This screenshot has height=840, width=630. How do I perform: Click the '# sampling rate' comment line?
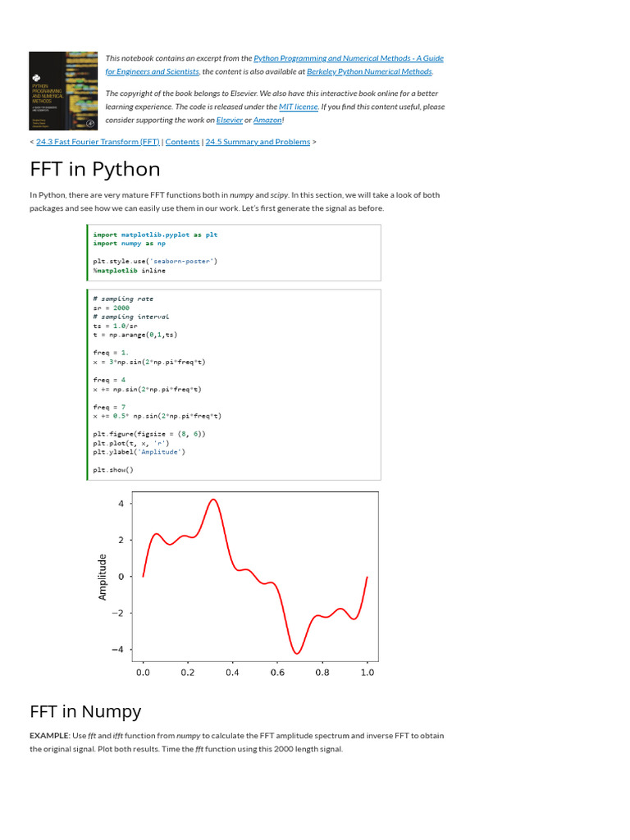coord(123,299)
